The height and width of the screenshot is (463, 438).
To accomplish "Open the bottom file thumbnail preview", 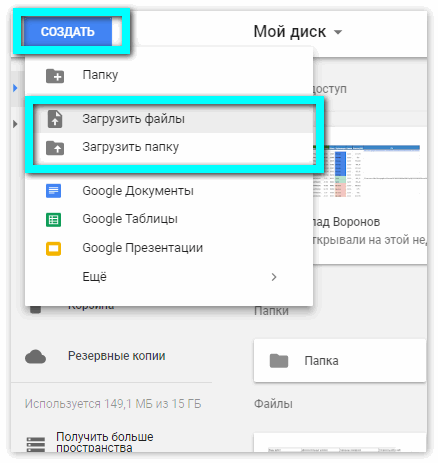I will [340, 443].
